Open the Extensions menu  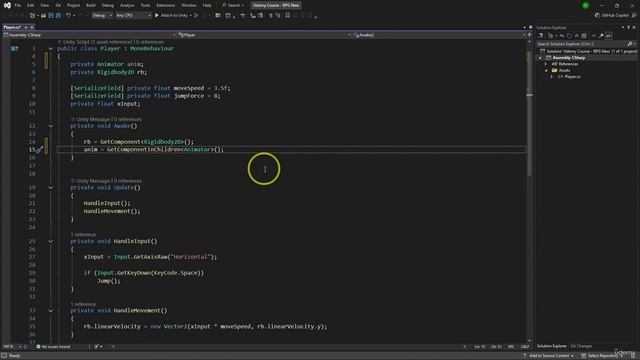tap(166, 5)
